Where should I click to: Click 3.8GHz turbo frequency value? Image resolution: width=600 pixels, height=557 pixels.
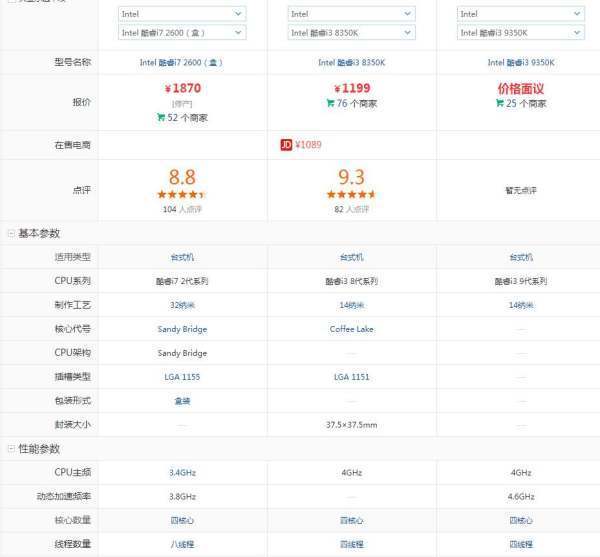point(182,497)
